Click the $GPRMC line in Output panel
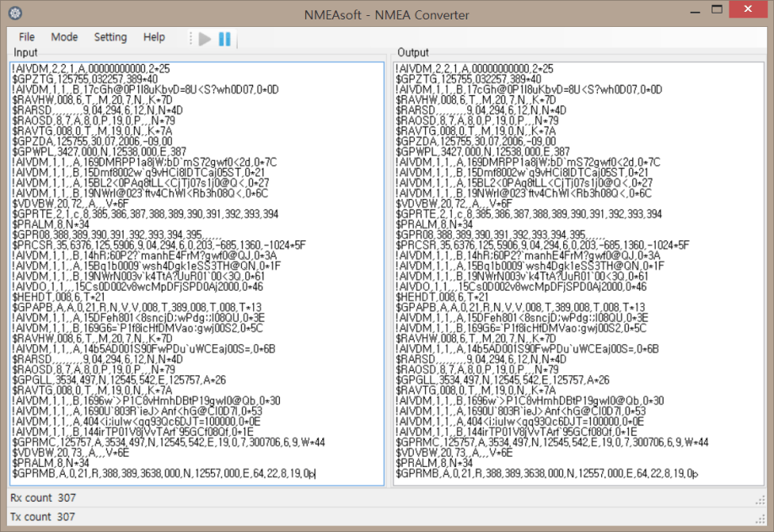Image resolution: width=774 pixels, height=532 pixels. point(552,442)
